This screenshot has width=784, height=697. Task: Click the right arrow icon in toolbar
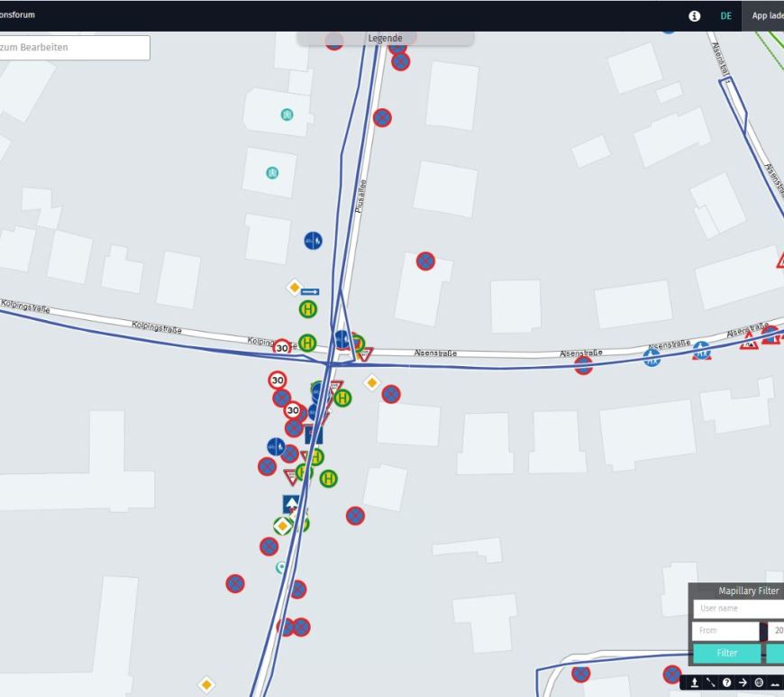(743, 683)
